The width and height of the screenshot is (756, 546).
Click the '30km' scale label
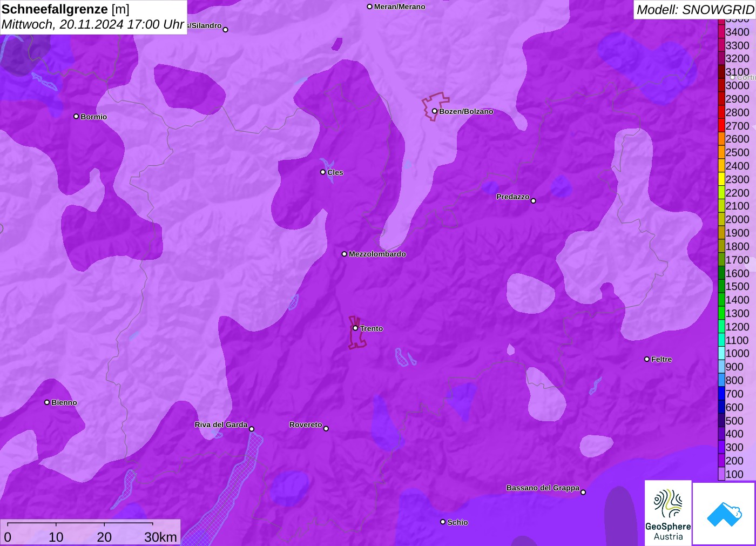pyautogui.click(x=160, y=537)
